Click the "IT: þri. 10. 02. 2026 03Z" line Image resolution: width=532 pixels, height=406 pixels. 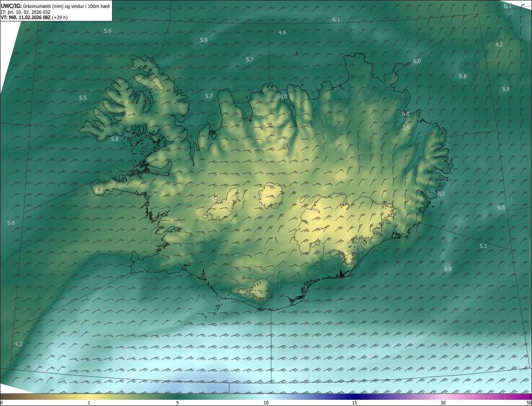point(25,12)
